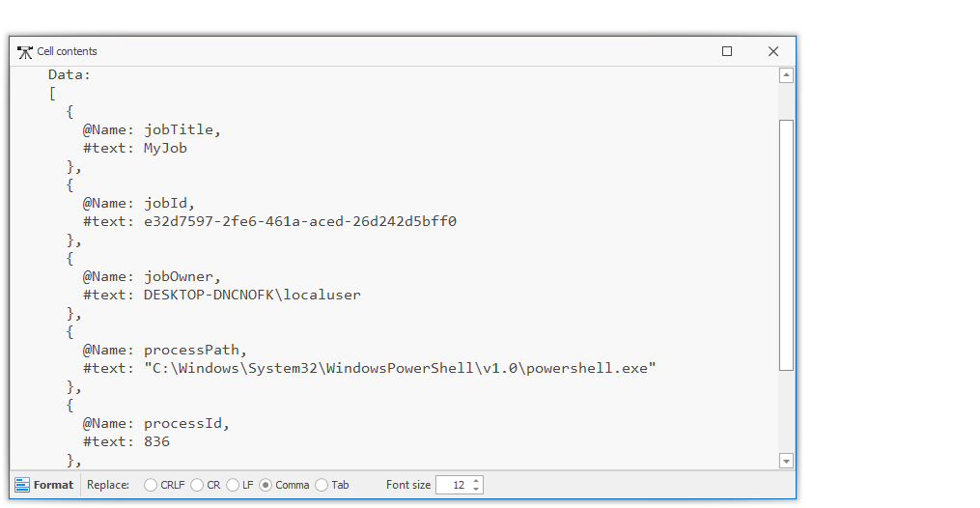Click the scrollbar down arrow
Screen dimensions: 980x508
(786, 461)
